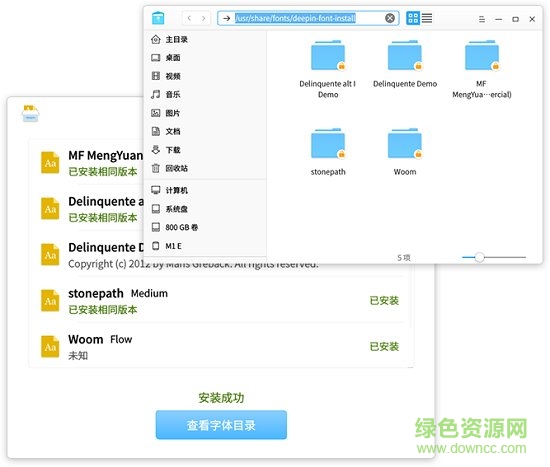Click the 5 项 item count status
Viewport: 550px width, 467px height.
click(404, 258)
